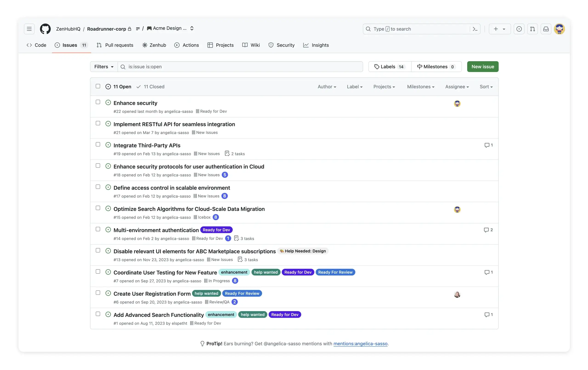Viewport: 588px width, 370px height.
Task: Click assignee avatar on Enhance security issue
Action: tap(457, 103)
